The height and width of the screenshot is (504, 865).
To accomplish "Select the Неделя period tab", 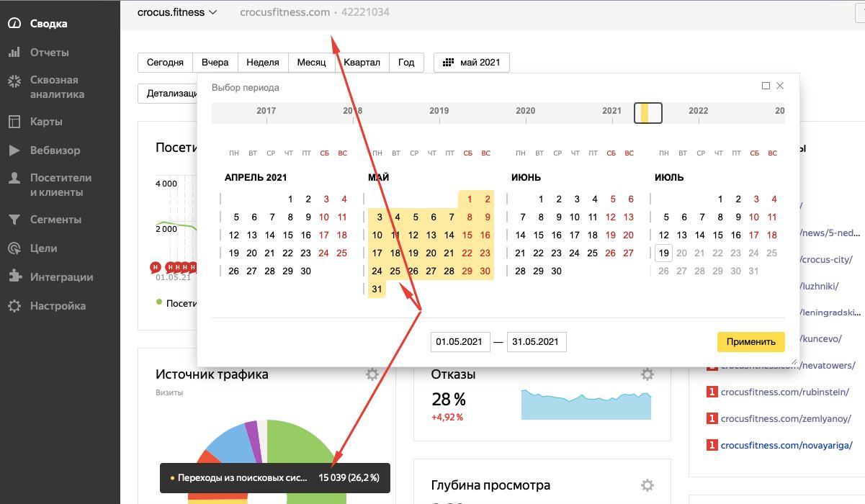I will coord(262,63).
